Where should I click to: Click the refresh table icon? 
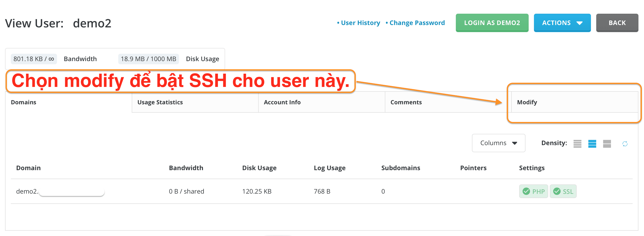(625, 144)
